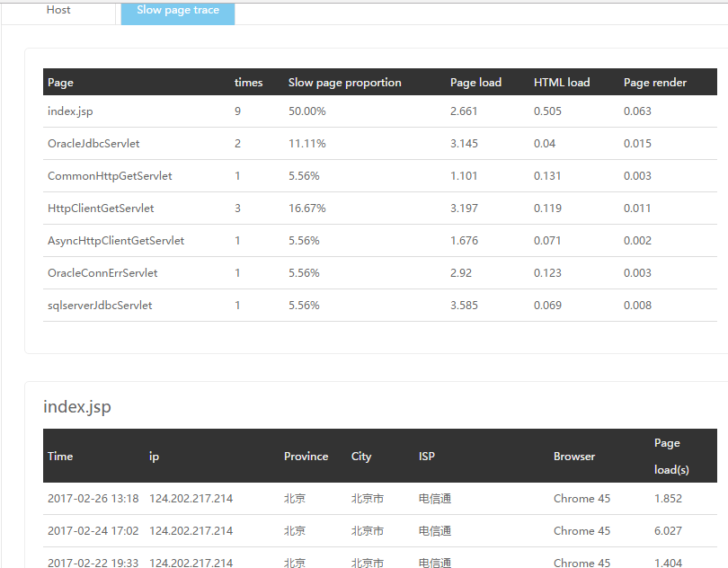This screenshot has height=568, width=728.
Task: Select the Slow page trace tab
Action: (x=177, y=11)
